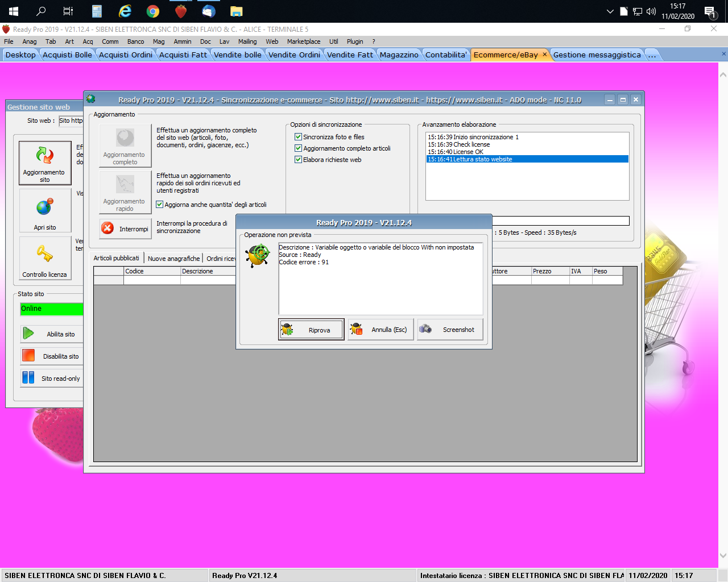The image size is (728, 582).
Task: Open the notification center icon
Action: pos(710,11)
